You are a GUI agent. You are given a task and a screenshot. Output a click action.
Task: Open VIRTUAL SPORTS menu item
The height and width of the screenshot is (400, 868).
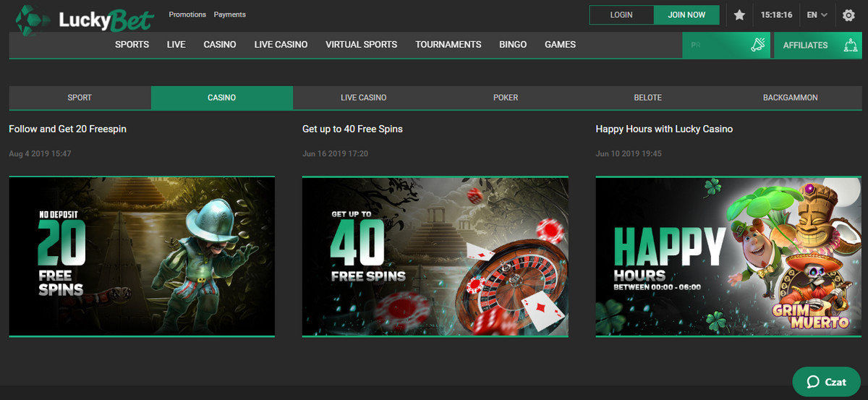click(x=361, y=45)
